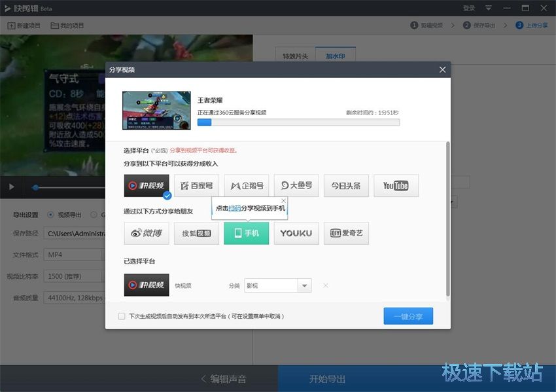Click the 王者荣耀 video thumbnail
This screenshot has height=392, width=556.
(156, 111)
